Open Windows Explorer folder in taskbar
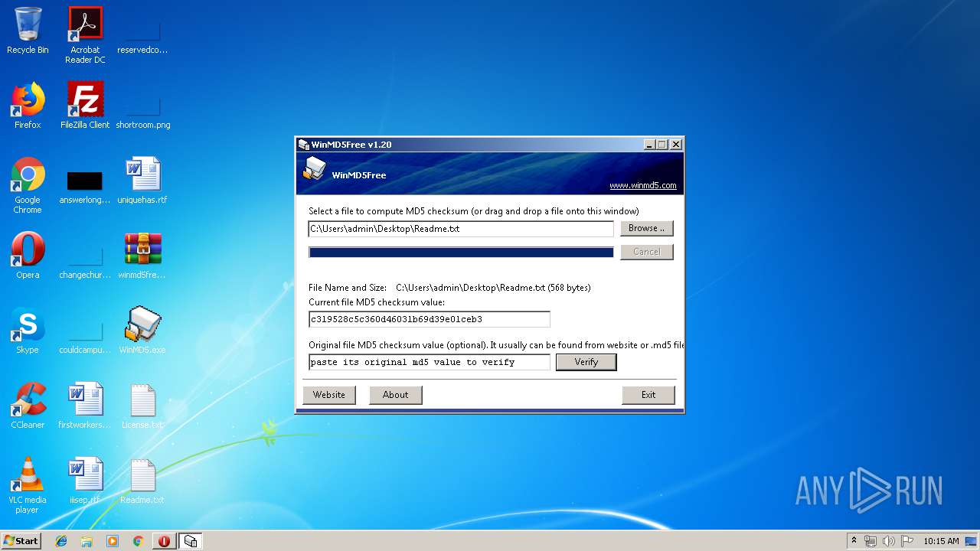980x551 pixels. (87, 541)
